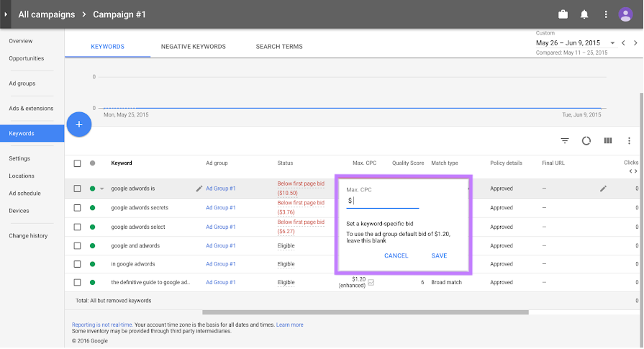Screen dimensions: 644x349
Task: Open notifications bell icon
Action: tap(584, 14)
